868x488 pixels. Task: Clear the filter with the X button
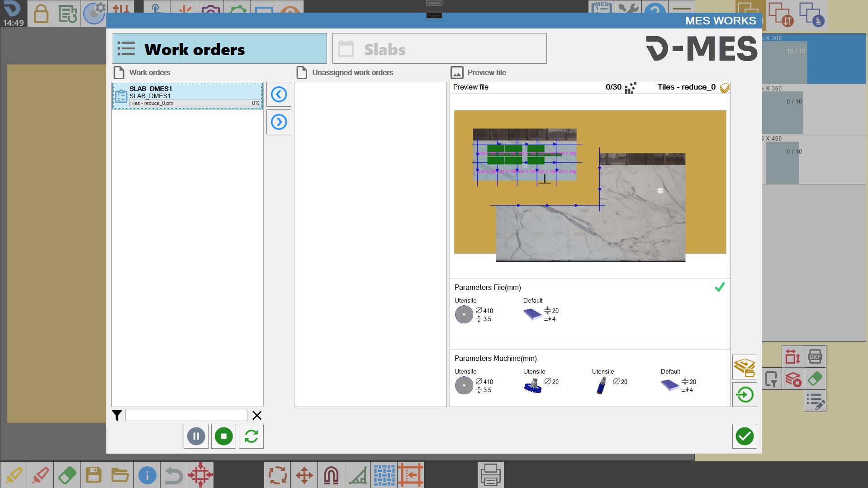tap(257, 416)
